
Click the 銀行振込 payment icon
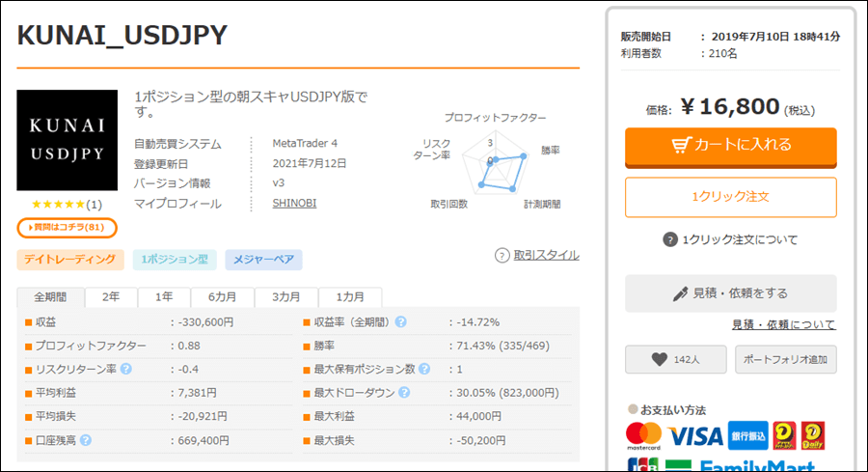(x=747, y=436)
